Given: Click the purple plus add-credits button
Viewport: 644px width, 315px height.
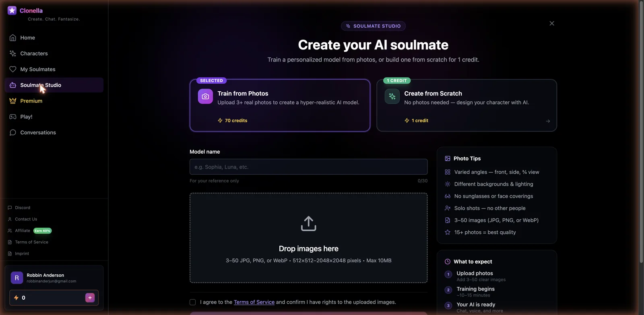Looking at the screenshot, I should click(x=90, y=298).
